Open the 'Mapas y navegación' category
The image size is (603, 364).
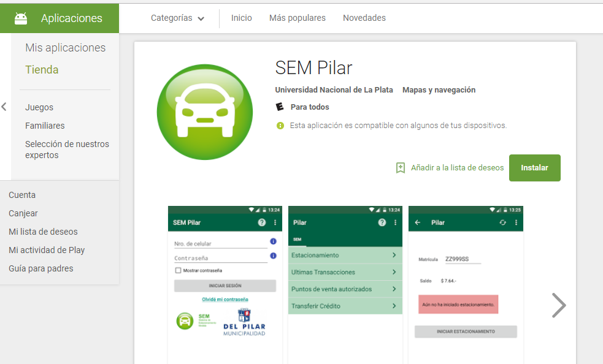[439, 90]
